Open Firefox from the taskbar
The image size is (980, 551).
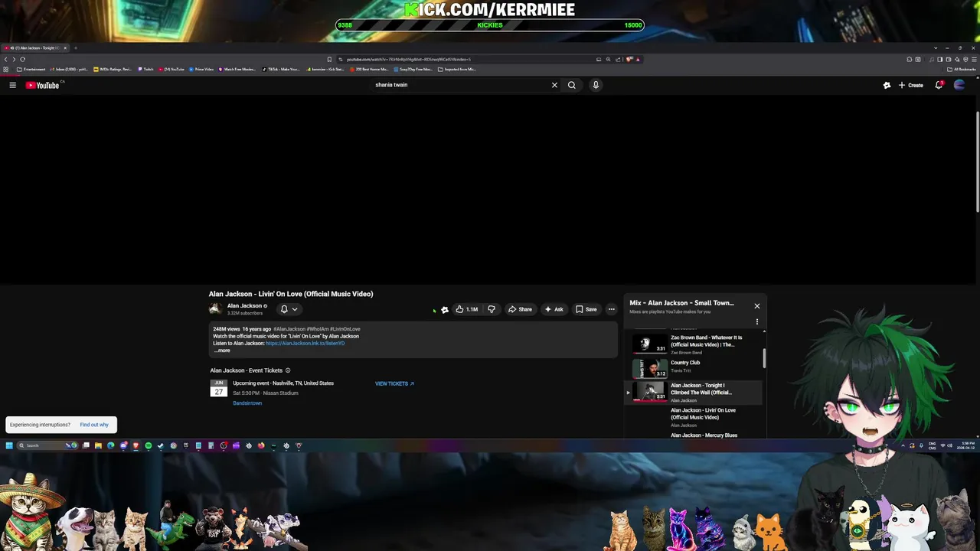tap(261, 445)
